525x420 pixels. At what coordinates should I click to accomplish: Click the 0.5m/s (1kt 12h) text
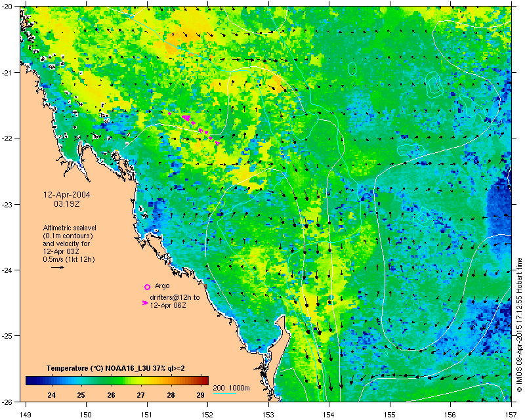pos(69,259)
